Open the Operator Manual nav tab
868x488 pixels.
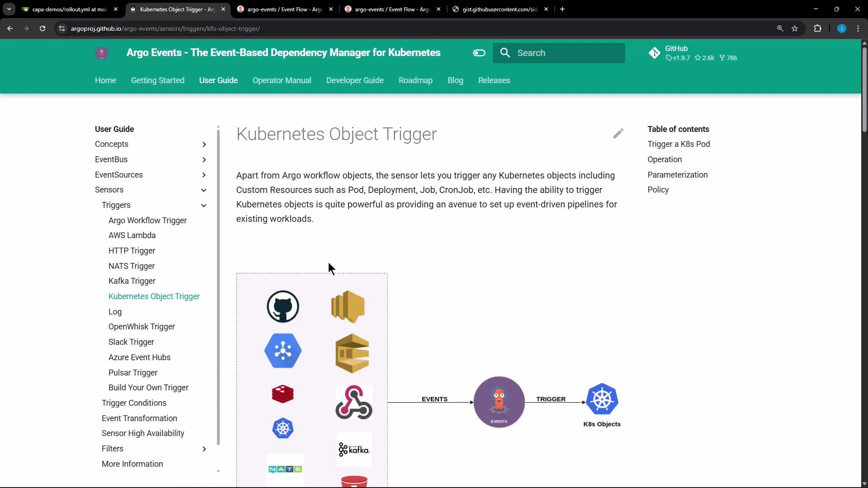coord(282,80)
